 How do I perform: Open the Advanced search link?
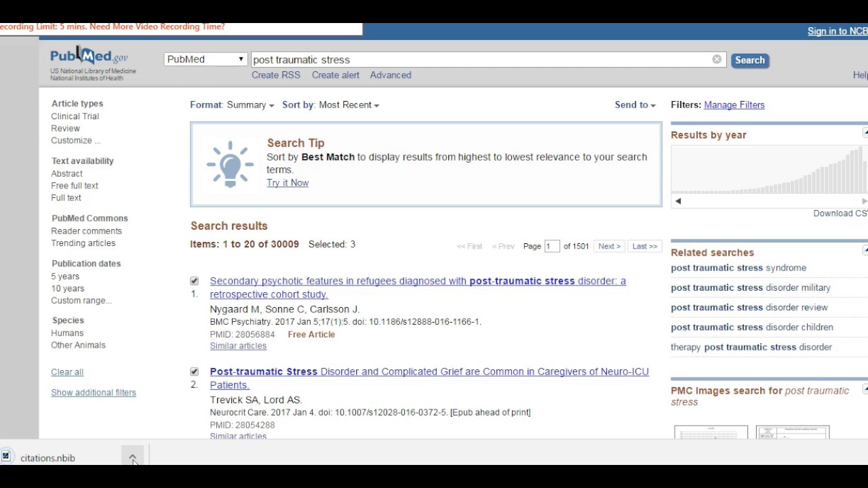pos(391,75)
